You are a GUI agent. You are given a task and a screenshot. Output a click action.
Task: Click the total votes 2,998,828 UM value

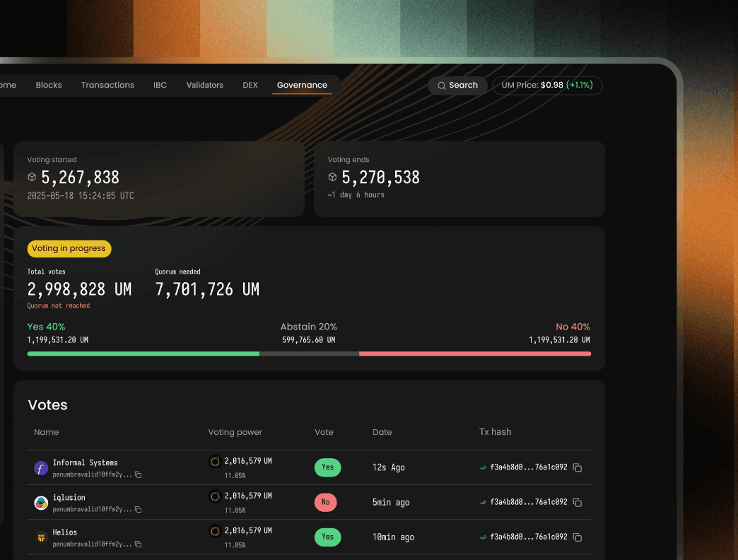(79, 289)
